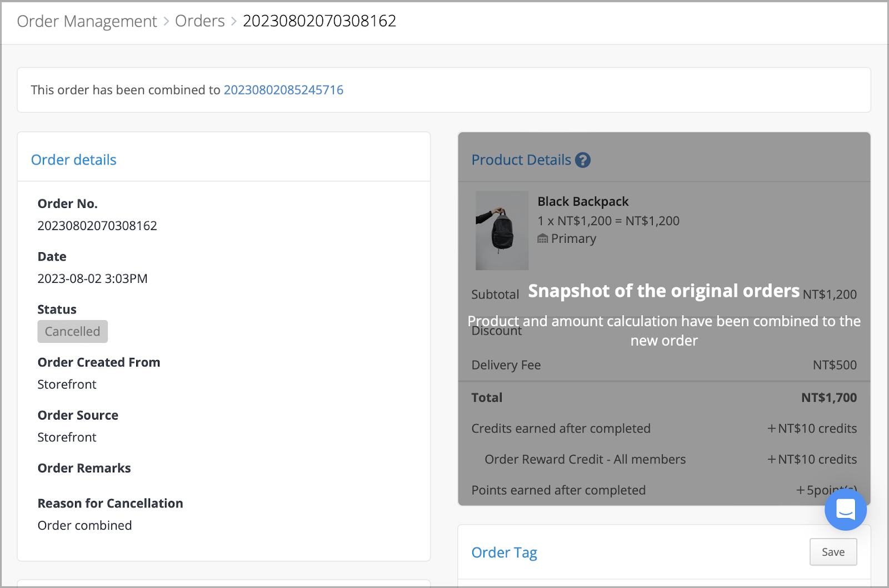This screenshot has width=889, height=588.
Task: Click the Status label
Action: click(x=57, y=310)
